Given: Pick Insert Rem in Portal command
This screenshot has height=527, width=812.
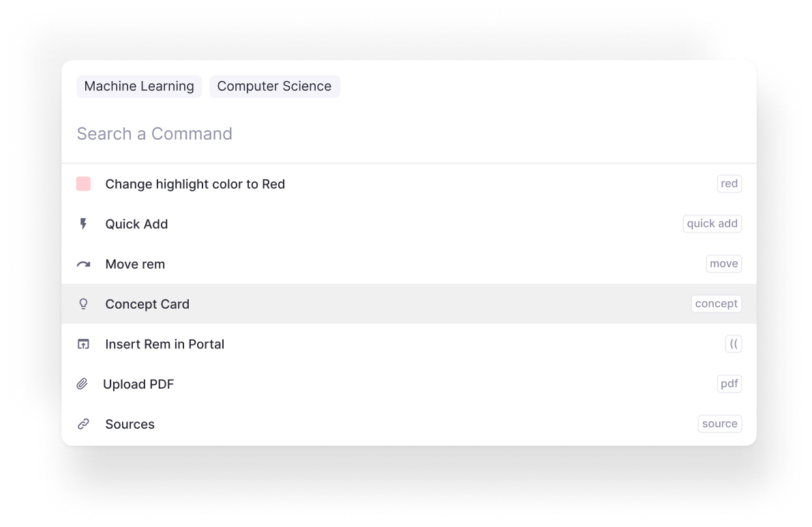Looking at the screenshot, I should (x=164, y=344).
